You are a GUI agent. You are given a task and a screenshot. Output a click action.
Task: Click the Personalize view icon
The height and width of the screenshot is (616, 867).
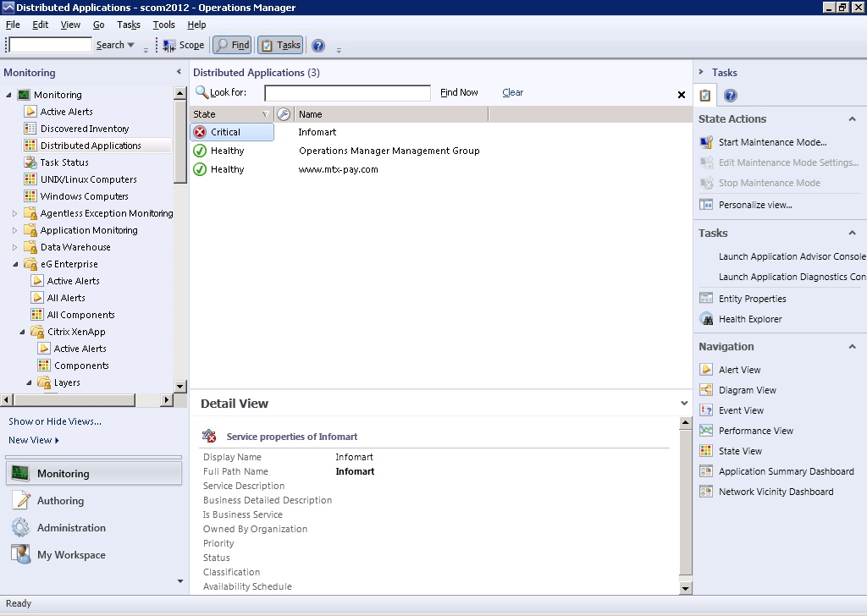point(706,205)
